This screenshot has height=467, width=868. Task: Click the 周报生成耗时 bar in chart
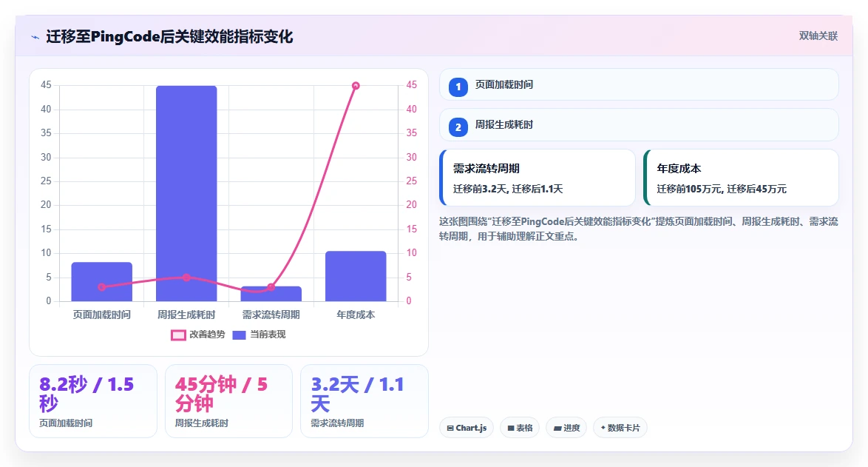[186, 194]
